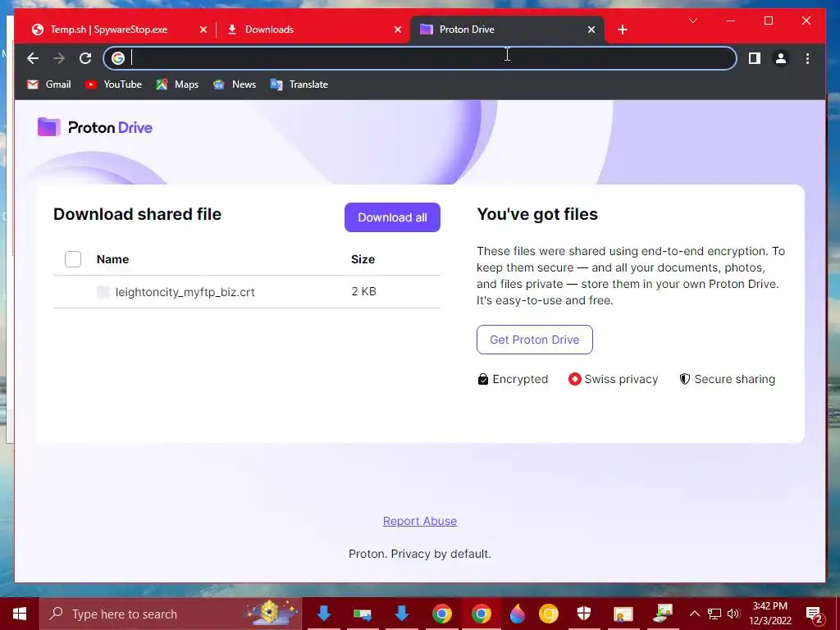Screen dimensions: 840x630
Task: Close the Temp.sh tab
Action: [x=203, y=30]
